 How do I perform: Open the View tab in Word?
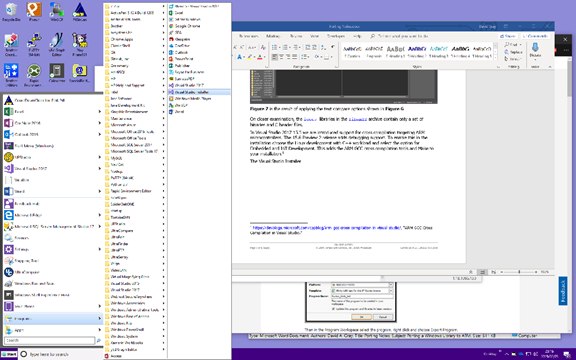(314, 36)
